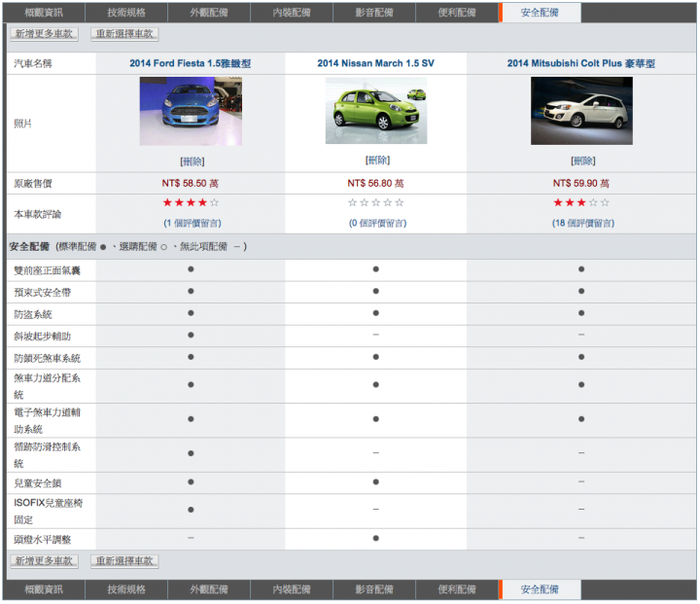700x604 pixels.
Task: Click the 雙前座正面氣囊 row label
Action: click(x=47, y=270)
